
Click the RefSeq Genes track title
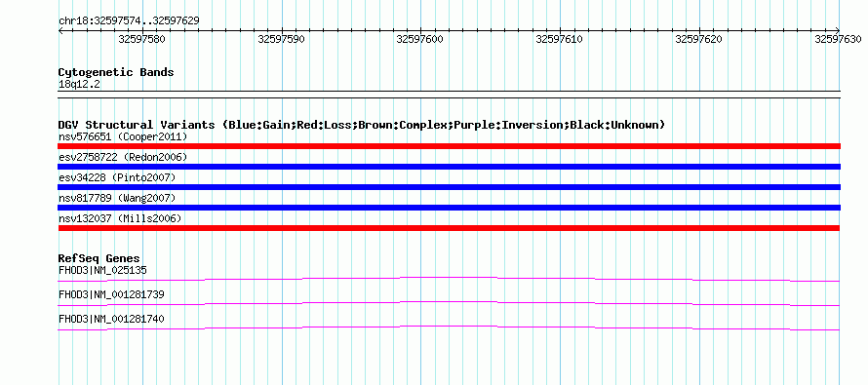point(99,258)
